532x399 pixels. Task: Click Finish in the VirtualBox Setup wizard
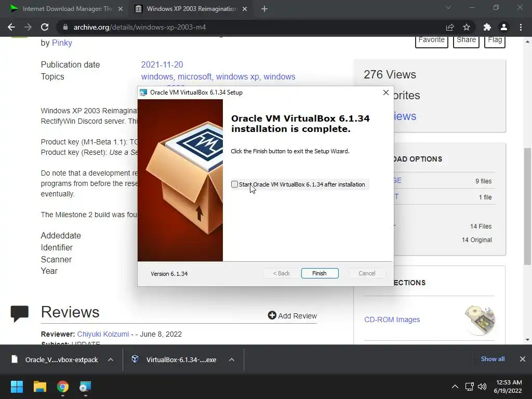click(320, 273)
